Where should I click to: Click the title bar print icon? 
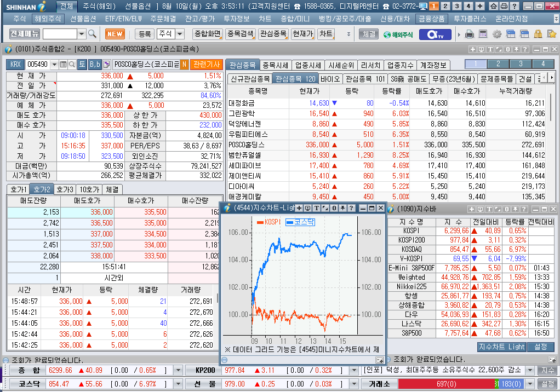coord(504,6)
